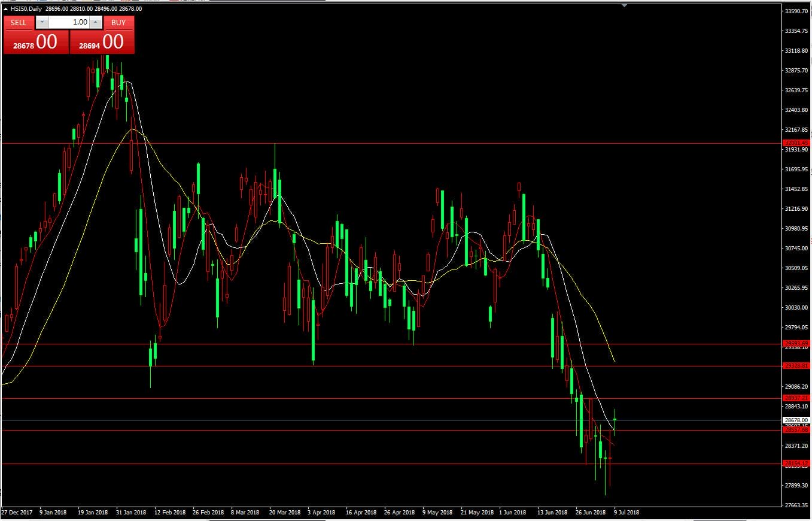The image size is (812, 521).
Task: Collapse the one-click trading panel arrow
Action: tap(5, 10)
